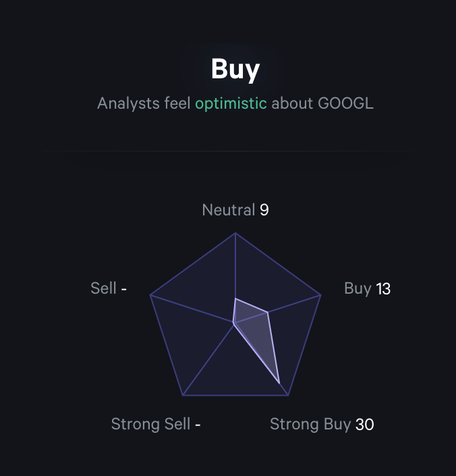
Task: Select the Strong Sell label
Action: coord(151,424)
